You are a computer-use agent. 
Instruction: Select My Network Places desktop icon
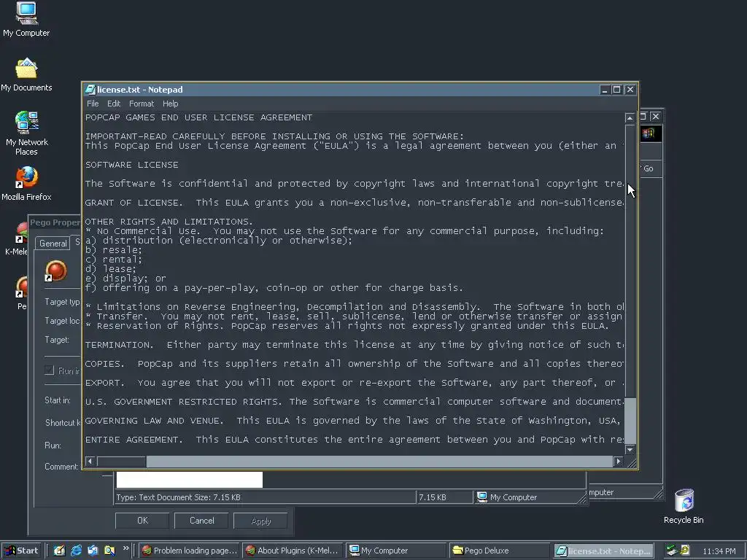pyautogui.click(x=27, y=133)
